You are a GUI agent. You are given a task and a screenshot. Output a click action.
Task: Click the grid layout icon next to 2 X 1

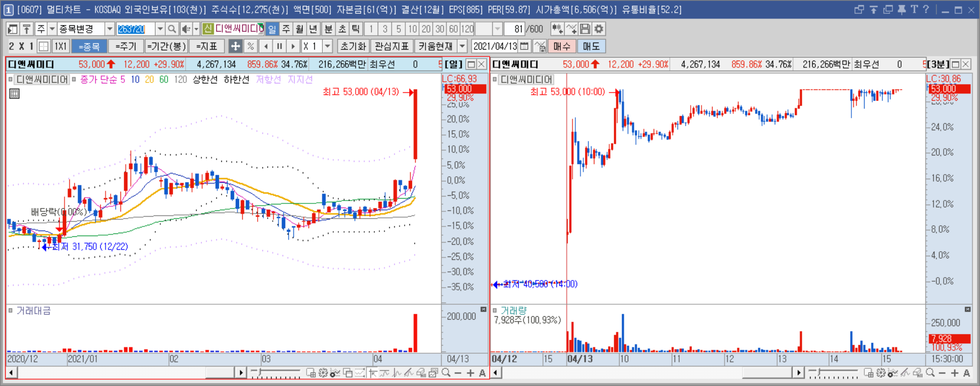point(43,46)
